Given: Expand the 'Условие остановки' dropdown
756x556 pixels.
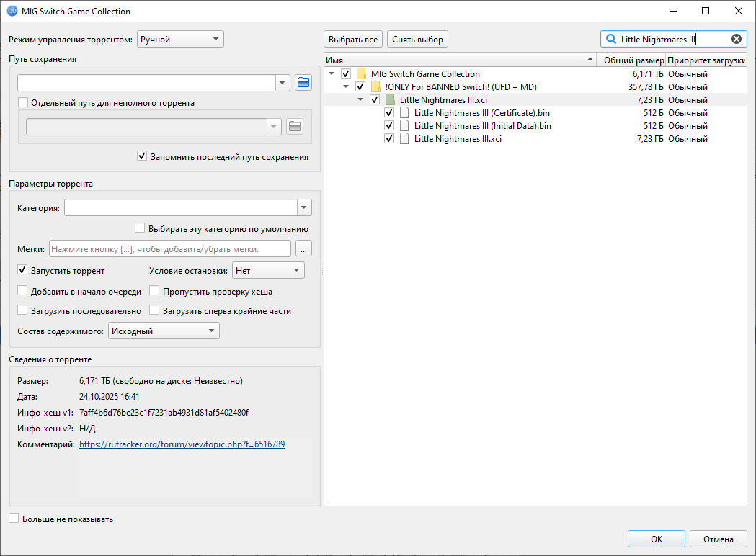Looking at the screenshot, I should 267,271.
